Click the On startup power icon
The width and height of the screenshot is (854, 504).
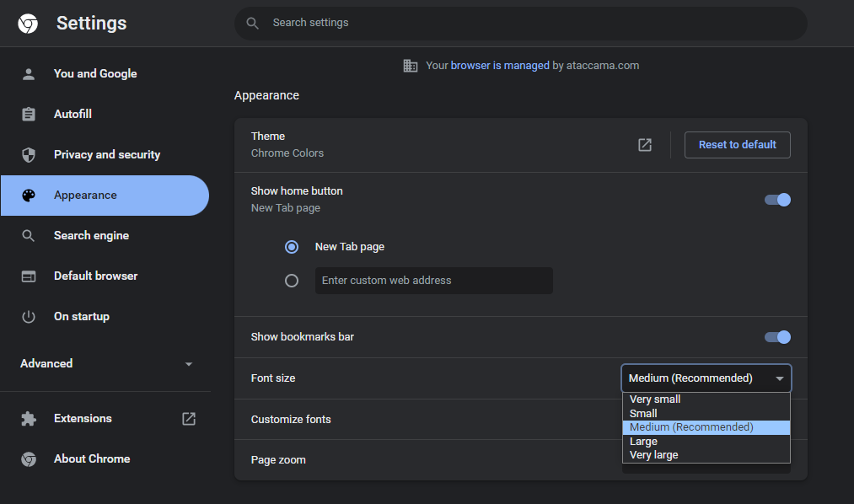pyautogui.click(x=29, y=316)
